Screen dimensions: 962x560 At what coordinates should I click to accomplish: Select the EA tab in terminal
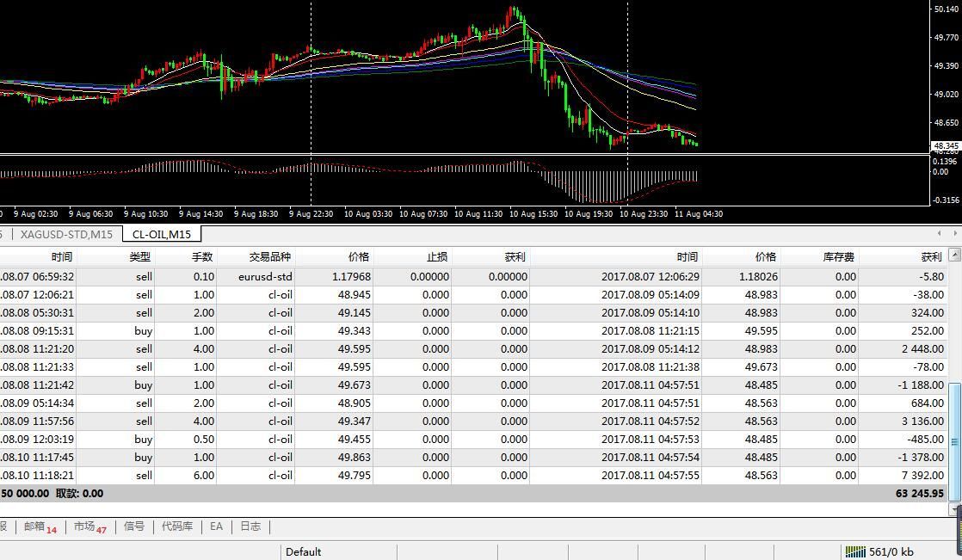coord(216,526)
